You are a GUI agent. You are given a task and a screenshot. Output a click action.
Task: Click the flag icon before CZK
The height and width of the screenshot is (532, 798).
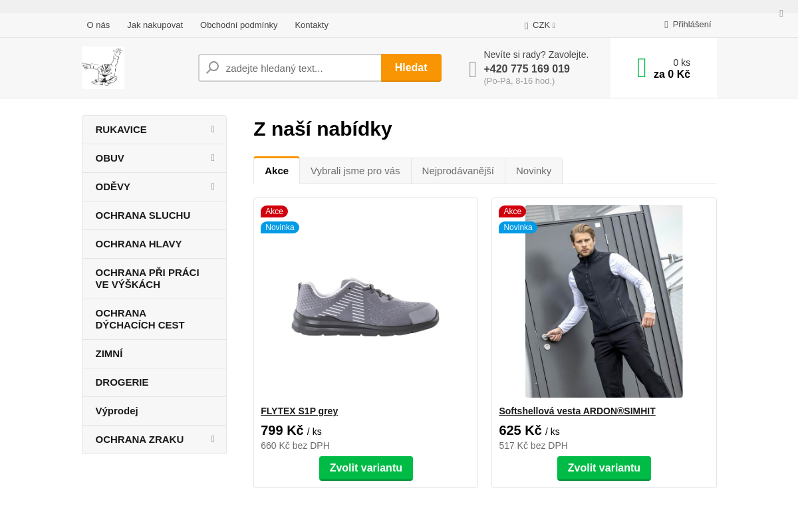coord(527,25)
